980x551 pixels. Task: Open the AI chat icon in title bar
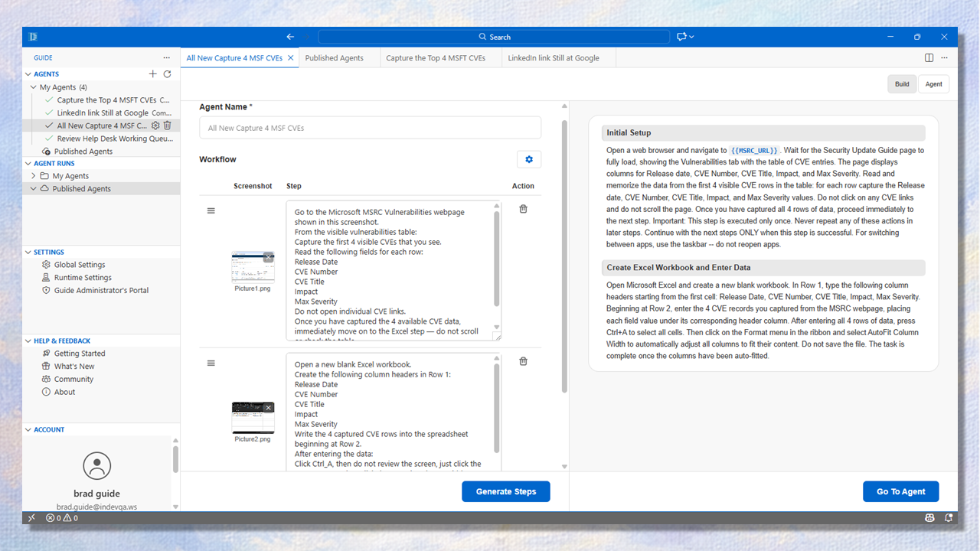[681, 37]
